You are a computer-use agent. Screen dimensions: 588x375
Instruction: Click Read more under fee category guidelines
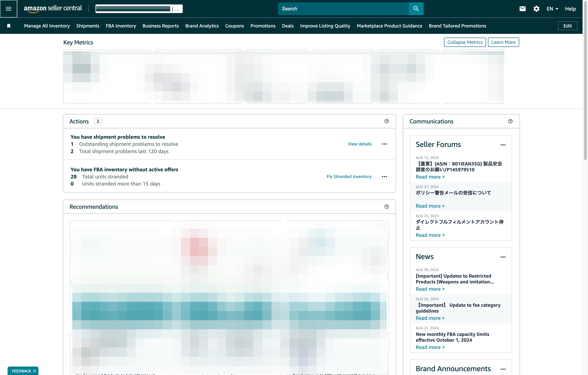[x=430, y=318]
